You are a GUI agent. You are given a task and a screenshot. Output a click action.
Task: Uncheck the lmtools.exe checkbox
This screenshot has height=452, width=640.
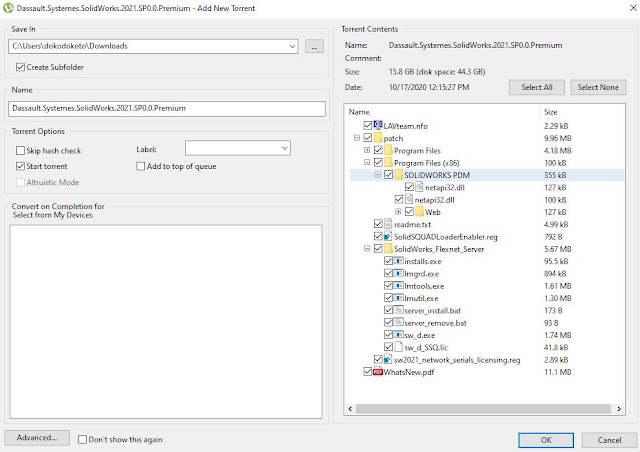(x=389, y=285)
